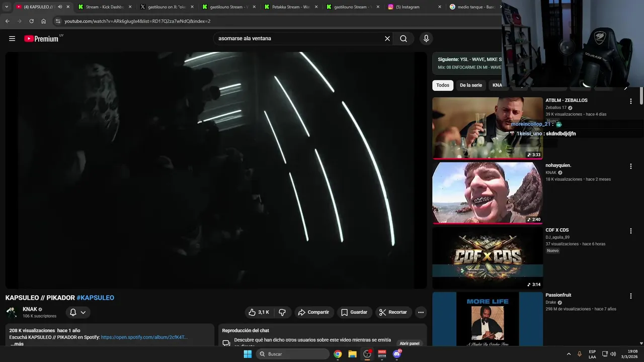The image size is (644, 362).
Task: Open chat replay with Abrir panel
Action: click(410, 343)
